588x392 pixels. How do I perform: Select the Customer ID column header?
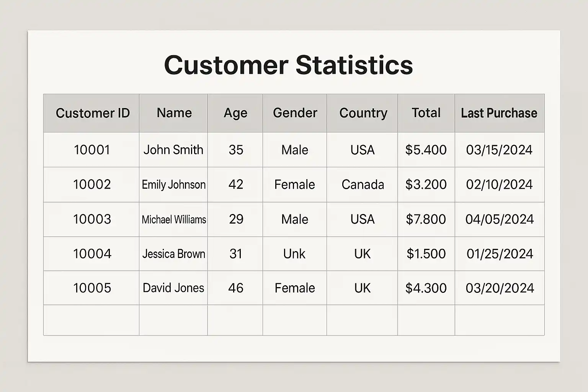pos(93,113)
